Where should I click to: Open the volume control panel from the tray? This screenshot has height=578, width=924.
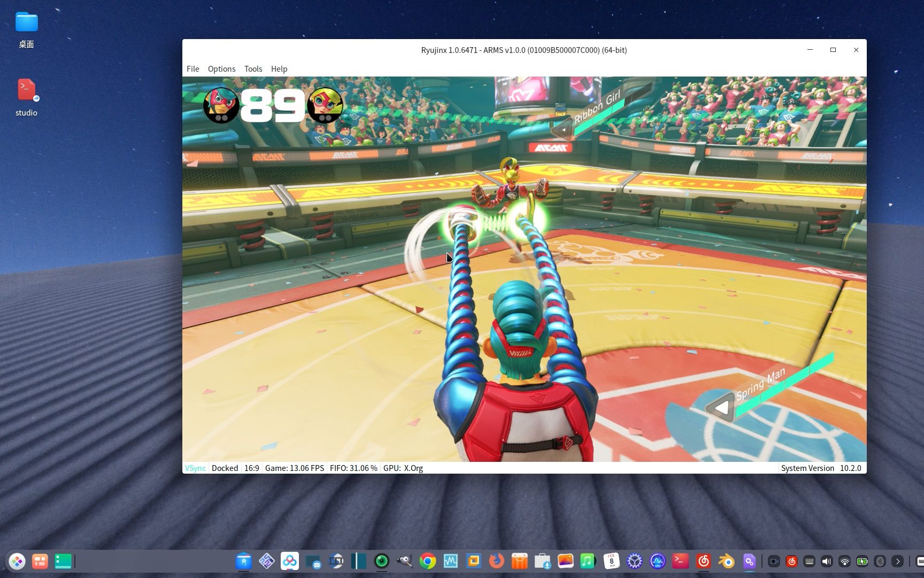[x=827, y=561]
